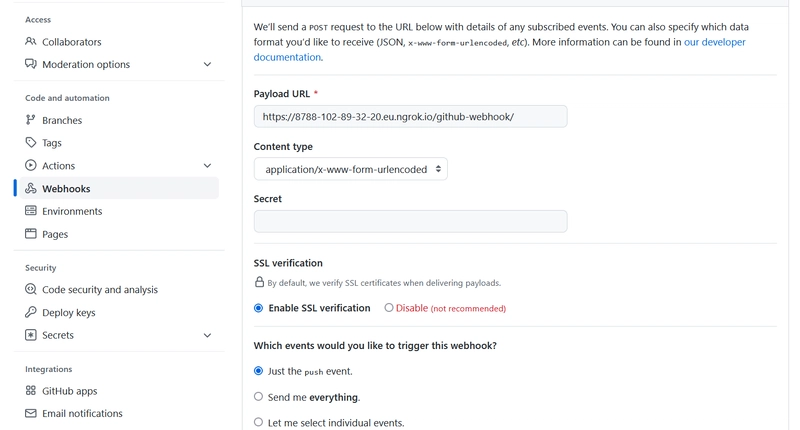Open Email notifications settings
Screen dimensions: 800x430
(82, 413)
